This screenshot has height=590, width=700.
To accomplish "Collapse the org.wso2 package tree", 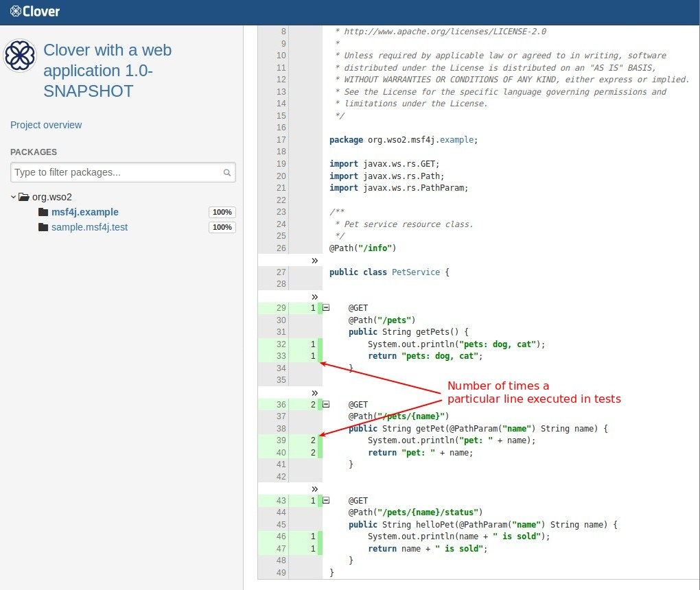I will click(12, 197).
